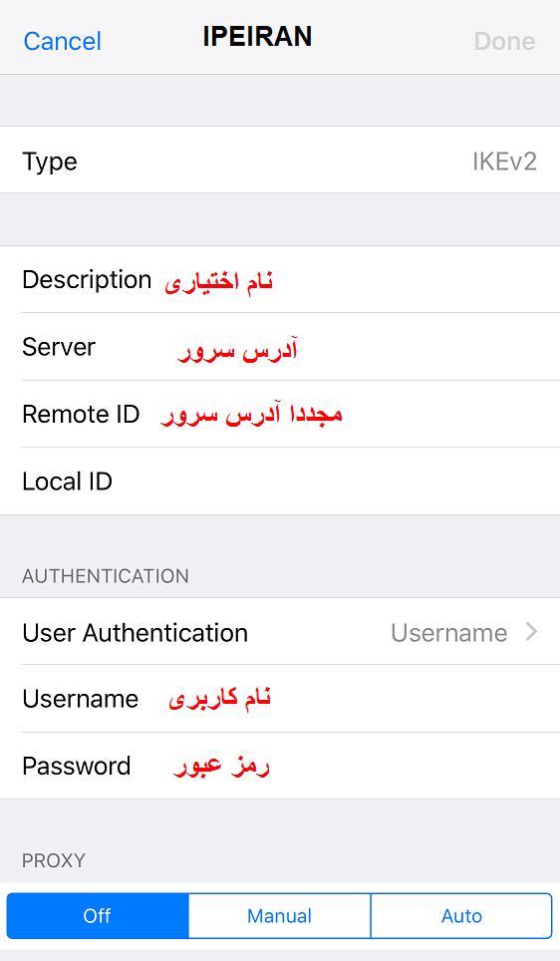Viewport: 560px width, 961px height.
Task: Switch proxy to Auto
Action: tap(461, 916)
